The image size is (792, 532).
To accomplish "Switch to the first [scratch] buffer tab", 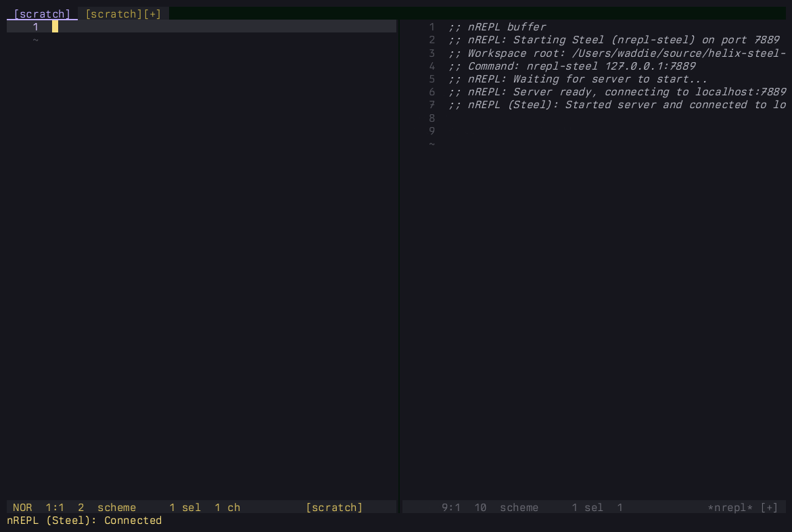I will (42, 14).
